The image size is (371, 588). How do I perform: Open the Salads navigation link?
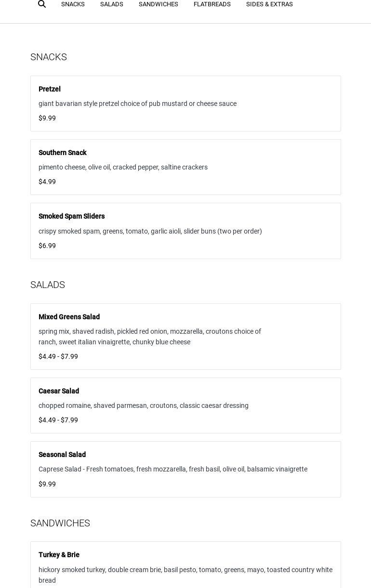point(111,4)
